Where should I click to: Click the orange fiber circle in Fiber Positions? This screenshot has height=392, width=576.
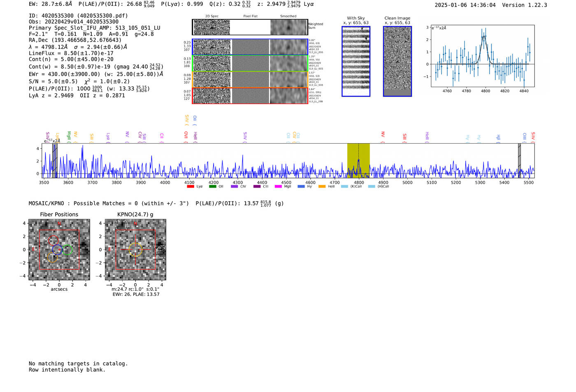click(x=52, y=257)
